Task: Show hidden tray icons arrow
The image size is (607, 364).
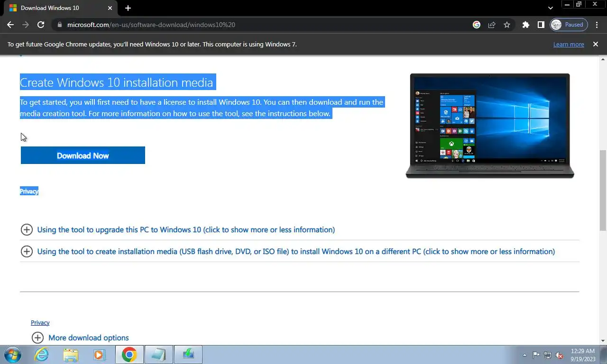Action: tap(524, 355)
